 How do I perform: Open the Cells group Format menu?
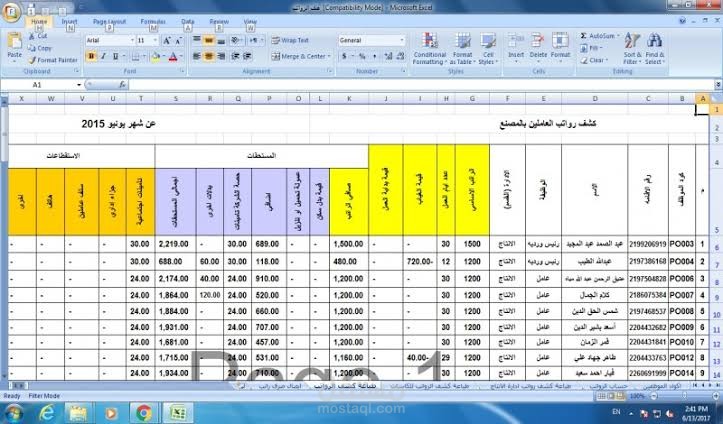tap(560, 47)
